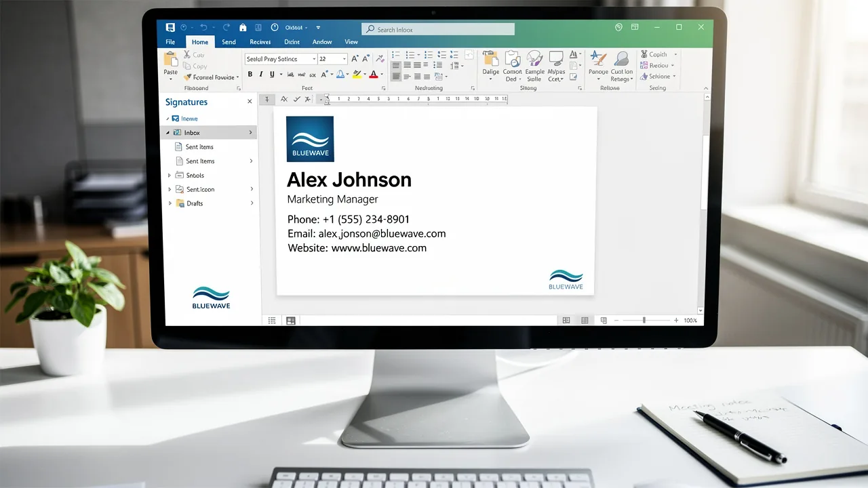Viewport: 868px width, 488px height.
Task: Toggle Underline formatting
Action: tap(272, 75)
